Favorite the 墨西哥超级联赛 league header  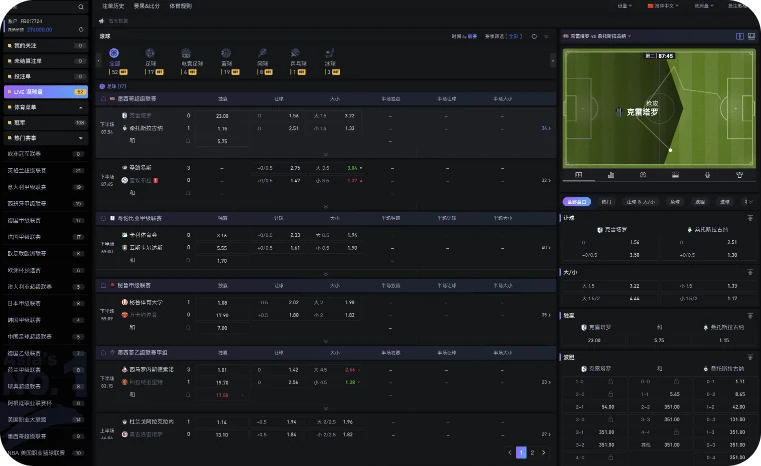[103, 99]
